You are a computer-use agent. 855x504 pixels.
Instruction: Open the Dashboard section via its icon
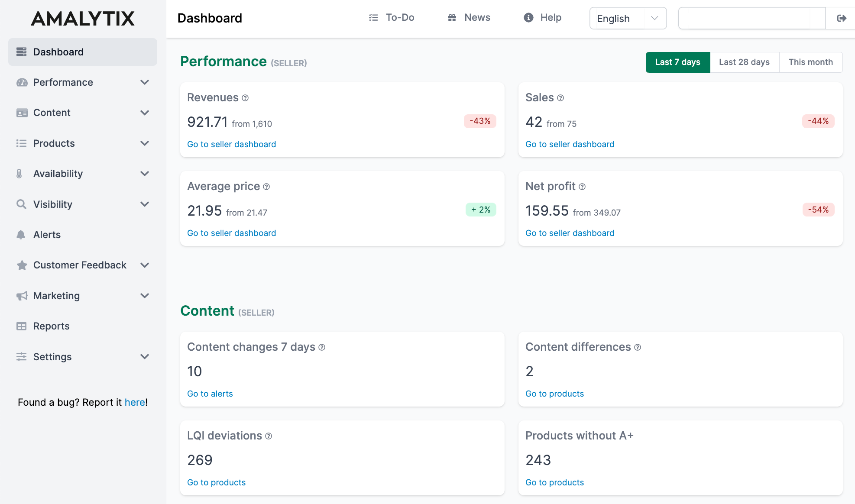tap(22, 52)
